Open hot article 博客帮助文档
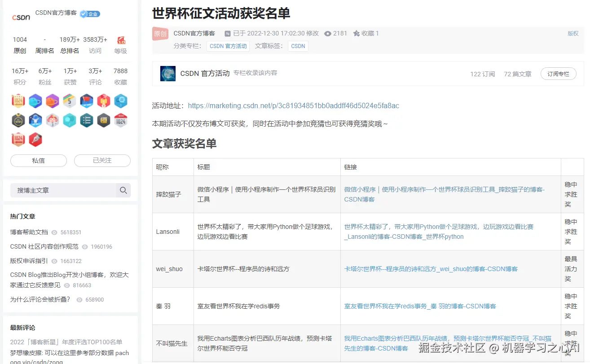The width and height of the screenshot is (590, 364). pyautogui.click(x=29, y=232)
